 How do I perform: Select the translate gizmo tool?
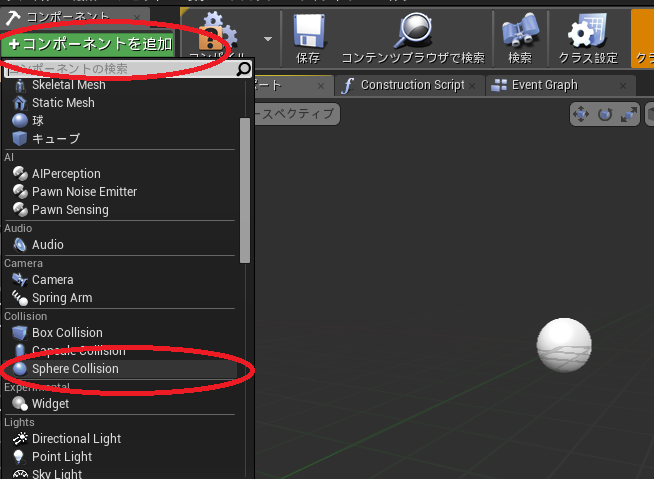point(581,114)
